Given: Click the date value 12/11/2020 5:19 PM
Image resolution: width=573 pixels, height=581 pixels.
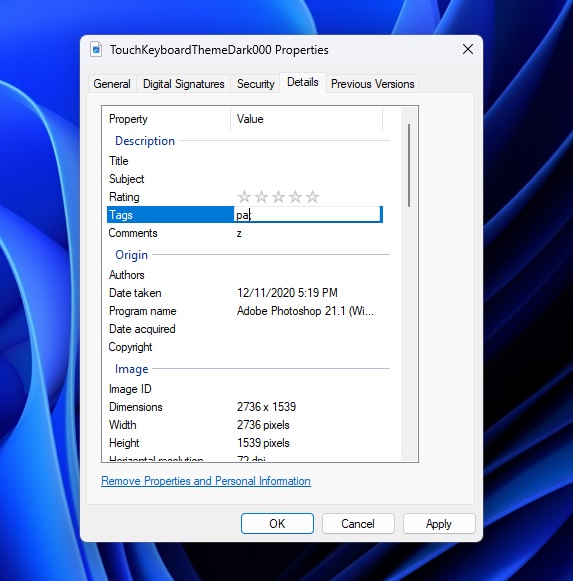Looking at the screenshot, I should 287,293.
